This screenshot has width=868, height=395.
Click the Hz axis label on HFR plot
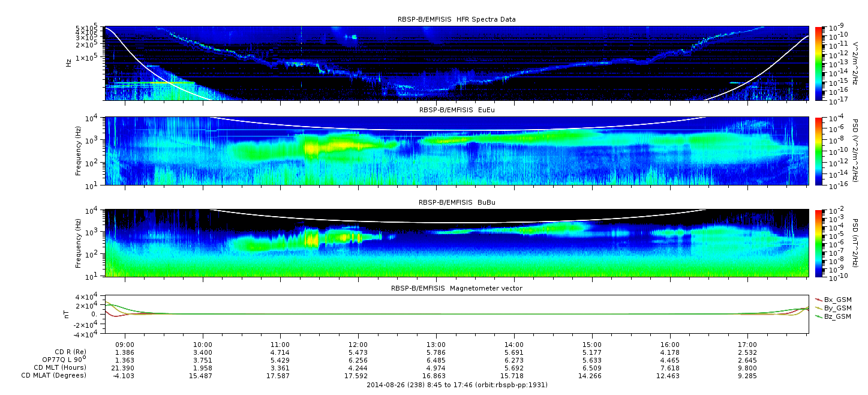(69, 63)
